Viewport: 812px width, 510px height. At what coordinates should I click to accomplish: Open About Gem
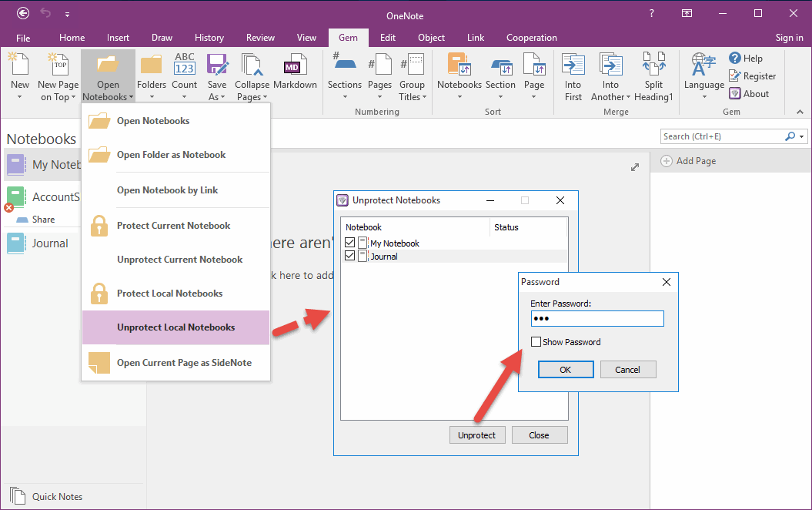pos(749,94)
